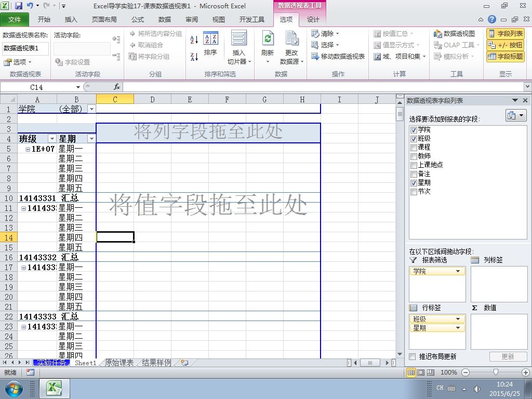
Task: Click the Undo arrow icon
Action: coord(30,5)
